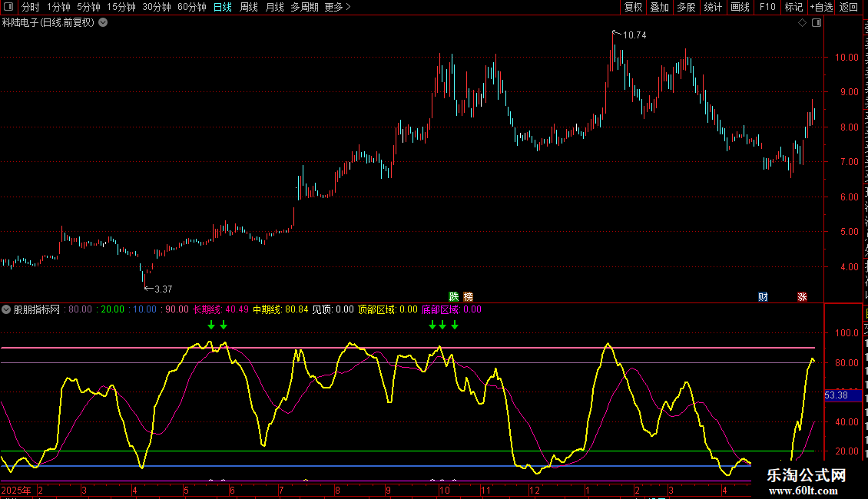This screenshot has height=499, width=868.
Task: Click the 科陆电子(日线.前复权) chart title
Action: tap(48, 23)
